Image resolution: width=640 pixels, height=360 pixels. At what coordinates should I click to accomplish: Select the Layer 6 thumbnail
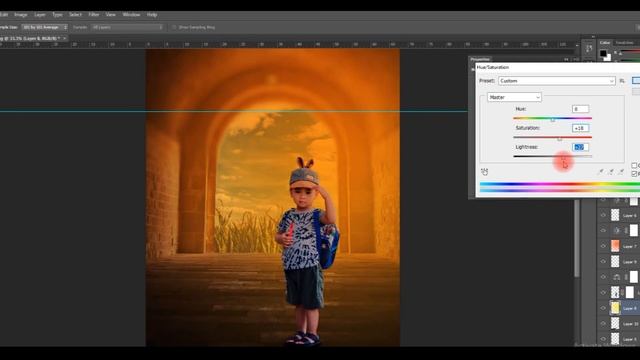pos(615,215)
